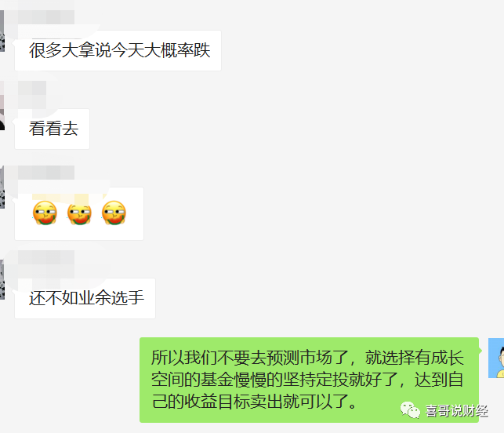Click the '喜哥说财经' watermark text

pos(456,411)
